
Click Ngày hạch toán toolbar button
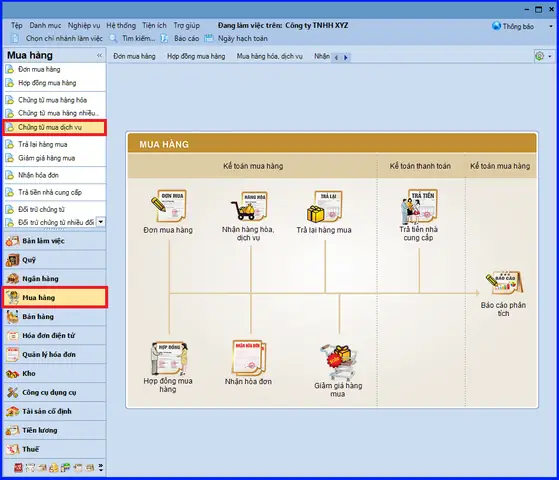pos(236,38)
